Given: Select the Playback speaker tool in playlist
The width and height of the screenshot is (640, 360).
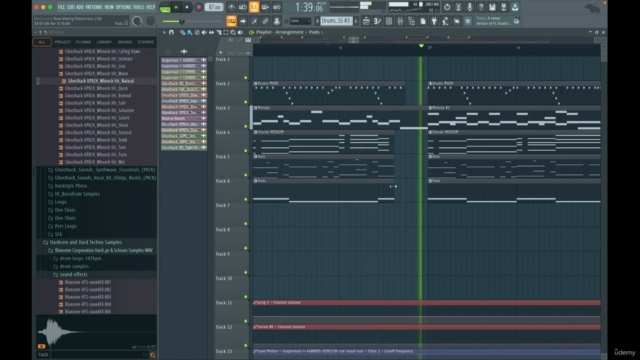Looking at the screenshot, I should (240, 32).
